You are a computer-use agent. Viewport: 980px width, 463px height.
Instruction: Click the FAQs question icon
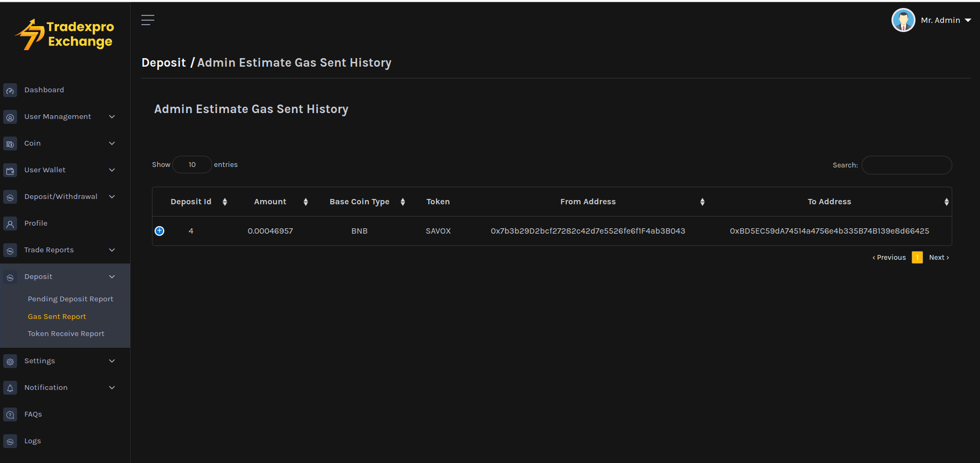pyautogui.click(x=10, y=415)
